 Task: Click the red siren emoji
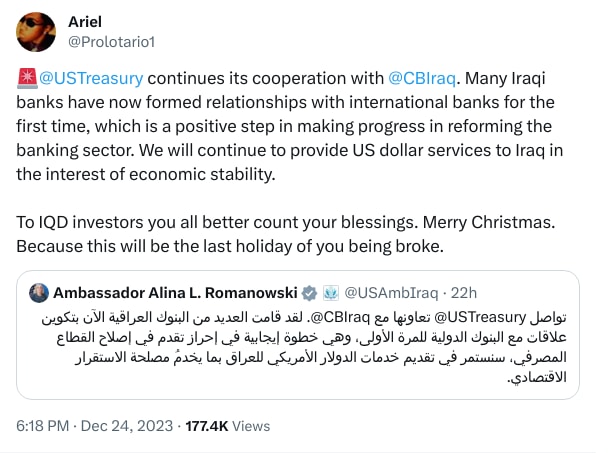point(27,78)
